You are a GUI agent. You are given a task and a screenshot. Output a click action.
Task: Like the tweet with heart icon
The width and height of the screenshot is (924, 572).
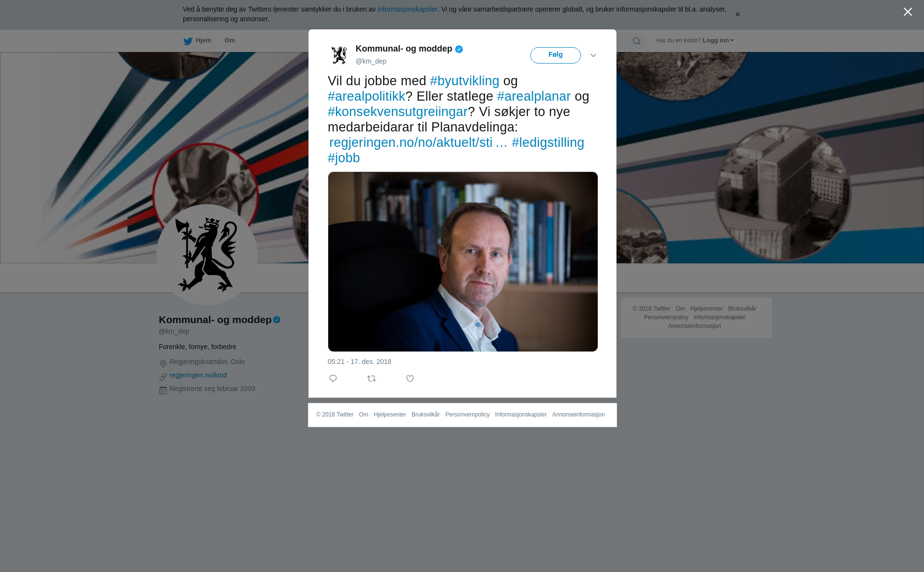coord(410,378)
